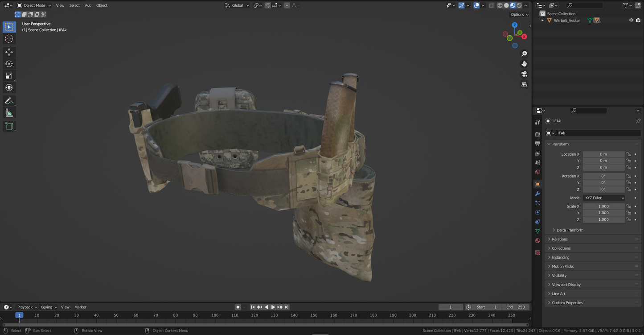644x335 pixels.
Task: Toggle overlays display in viewport header
Action: tap(476, 5)
